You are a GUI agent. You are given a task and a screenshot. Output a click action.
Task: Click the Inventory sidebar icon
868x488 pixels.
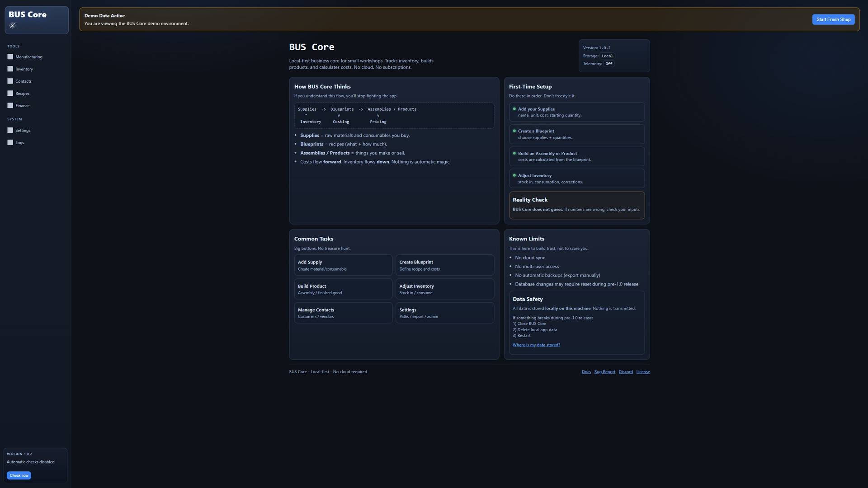(10, 69)
